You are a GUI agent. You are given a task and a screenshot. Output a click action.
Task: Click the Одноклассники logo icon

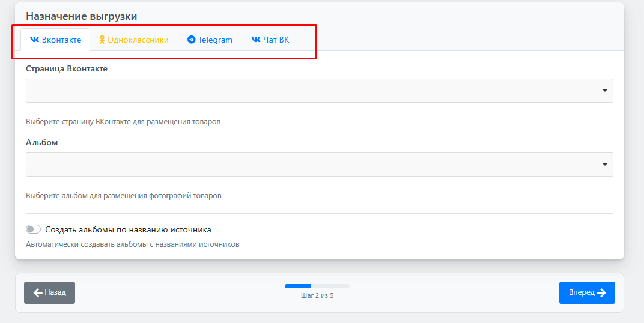coord(102,40)
